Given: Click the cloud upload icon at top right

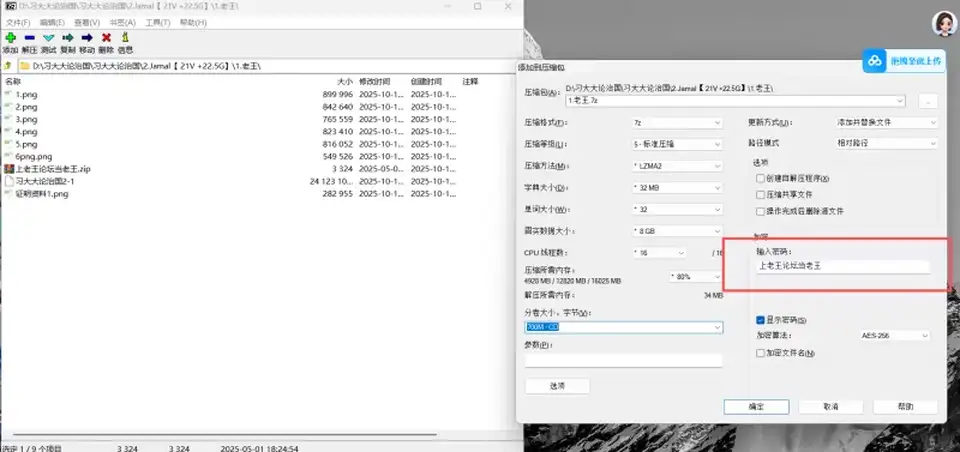Looking at the screenshot, I should (876, 61).
